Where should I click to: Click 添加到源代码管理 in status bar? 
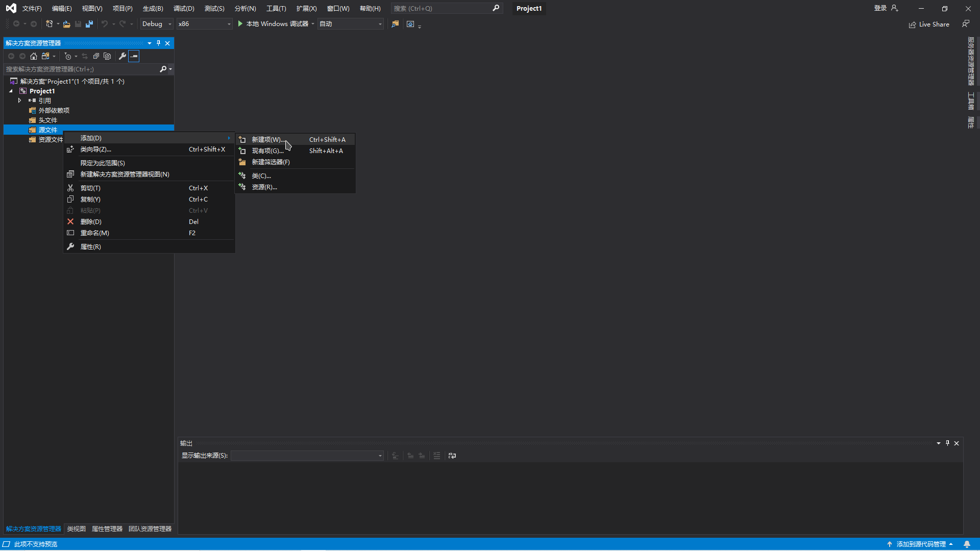(921, 544)
